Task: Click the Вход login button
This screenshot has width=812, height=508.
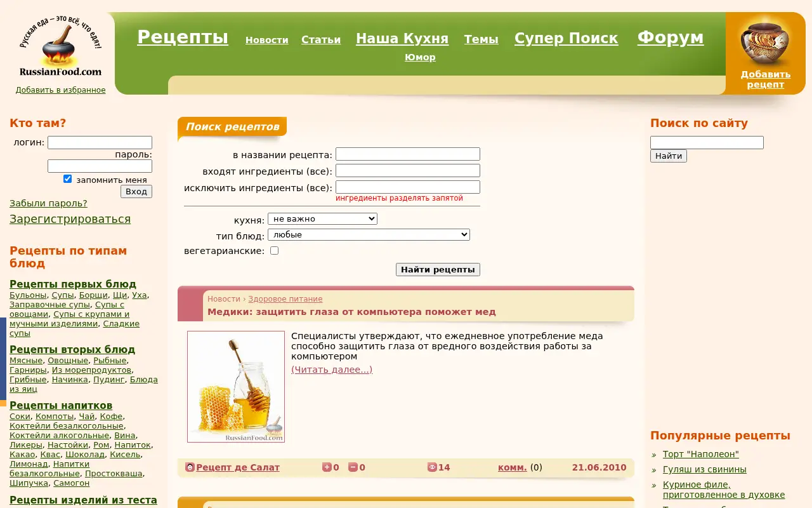Action: click(136, 192)
